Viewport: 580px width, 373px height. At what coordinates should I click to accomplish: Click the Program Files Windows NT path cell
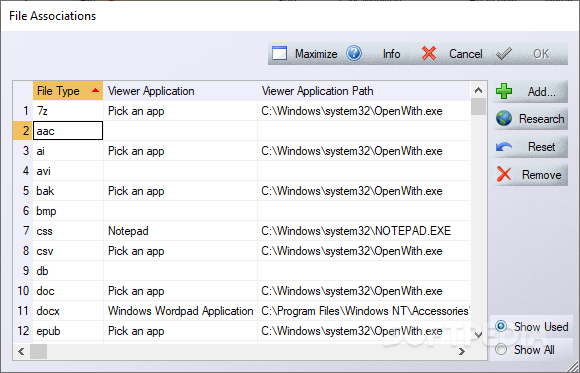tap(364, 311)
